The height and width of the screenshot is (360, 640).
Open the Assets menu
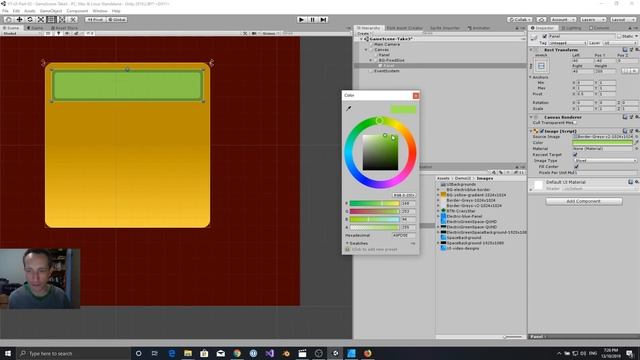[30, 11]
